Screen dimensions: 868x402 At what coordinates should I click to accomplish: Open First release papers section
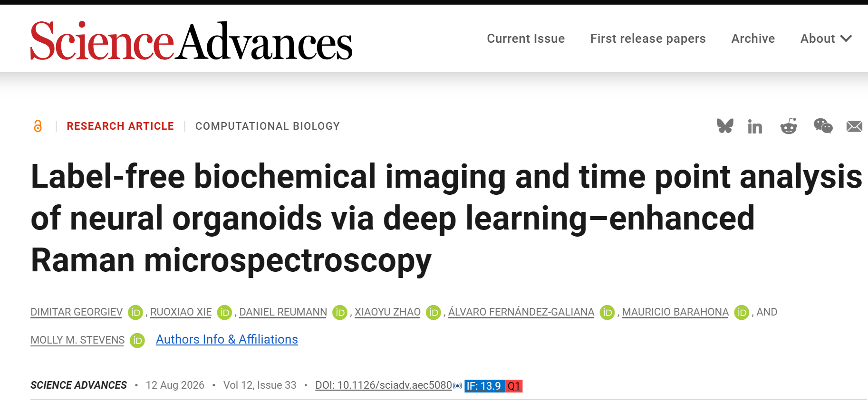pos(648,38)
